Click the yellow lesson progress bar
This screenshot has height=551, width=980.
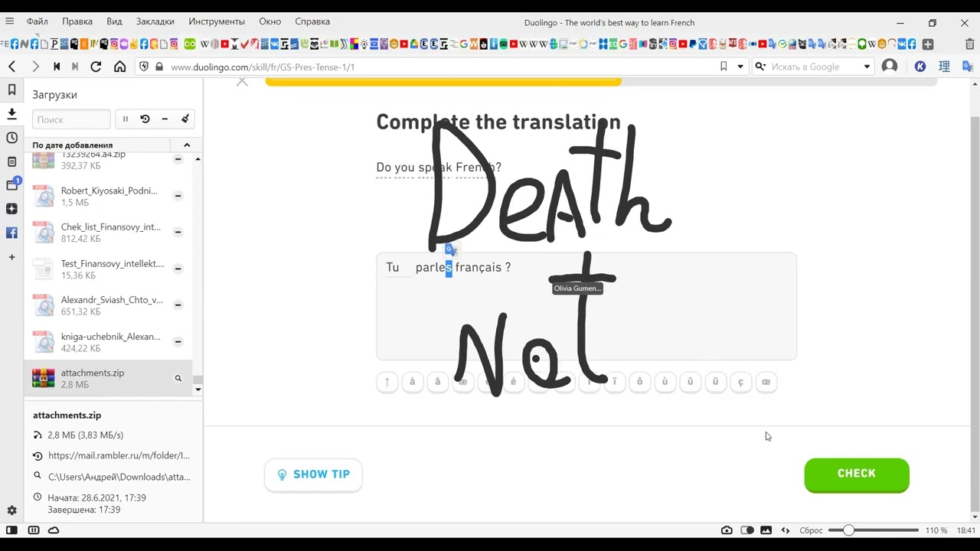coord(443,81)
